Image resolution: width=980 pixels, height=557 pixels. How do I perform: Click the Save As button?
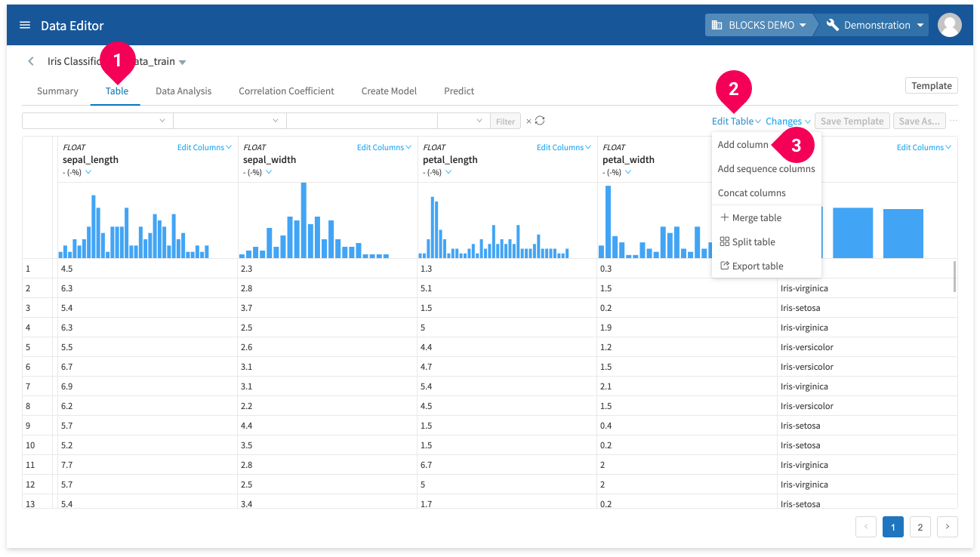[919, 121]
